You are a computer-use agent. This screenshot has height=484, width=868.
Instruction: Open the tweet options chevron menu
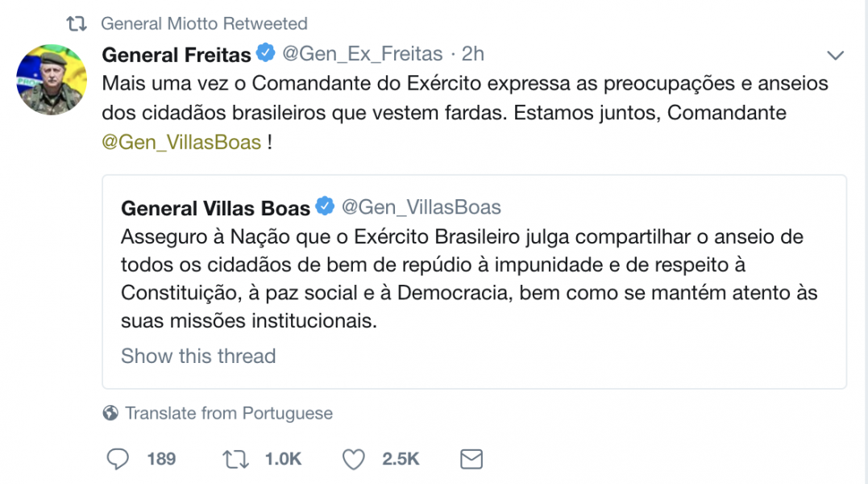point(836,56)
